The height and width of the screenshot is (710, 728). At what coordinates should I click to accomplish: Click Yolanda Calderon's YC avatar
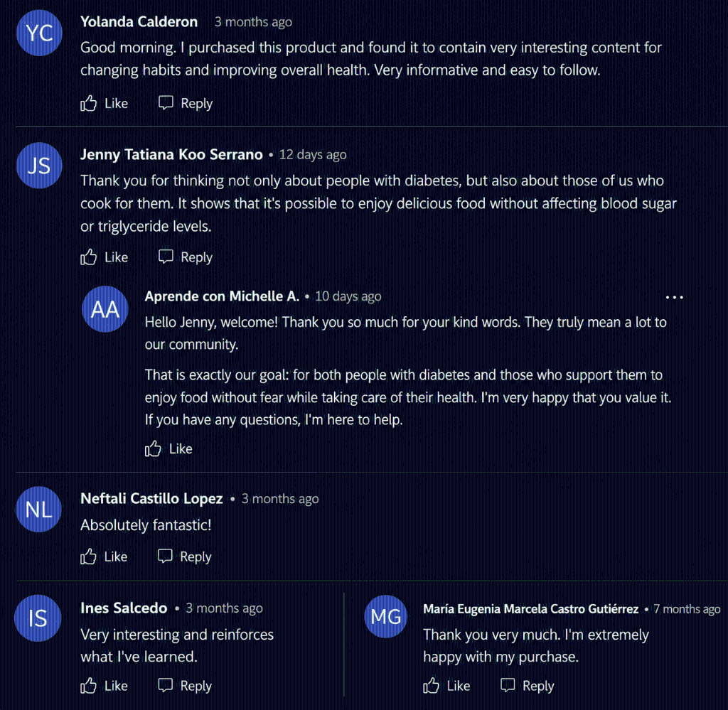[x=39, y=33]
